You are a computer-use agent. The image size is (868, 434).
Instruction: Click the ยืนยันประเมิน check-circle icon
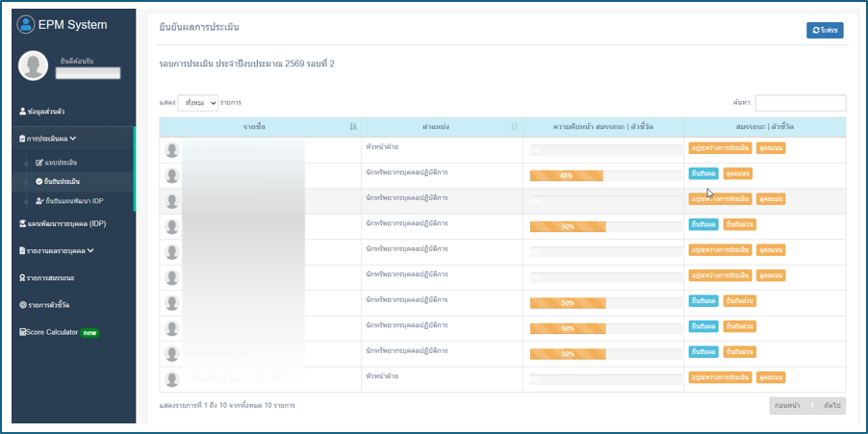tap(38, 181)
